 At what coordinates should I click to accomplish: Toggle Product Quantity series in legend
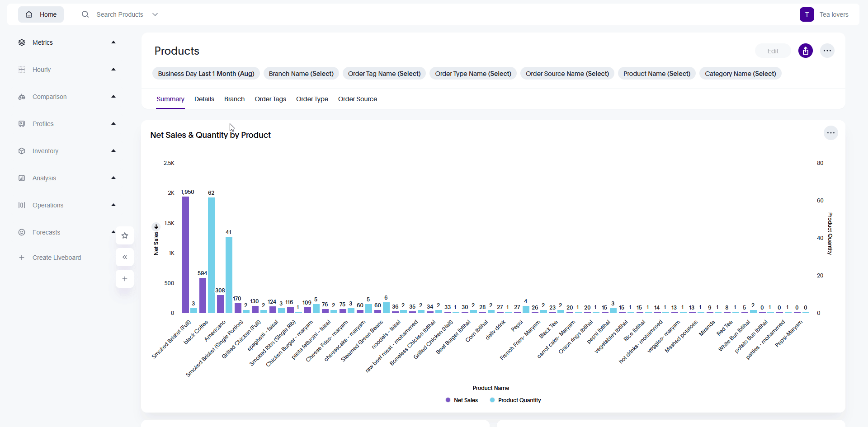tap(515, 400)
